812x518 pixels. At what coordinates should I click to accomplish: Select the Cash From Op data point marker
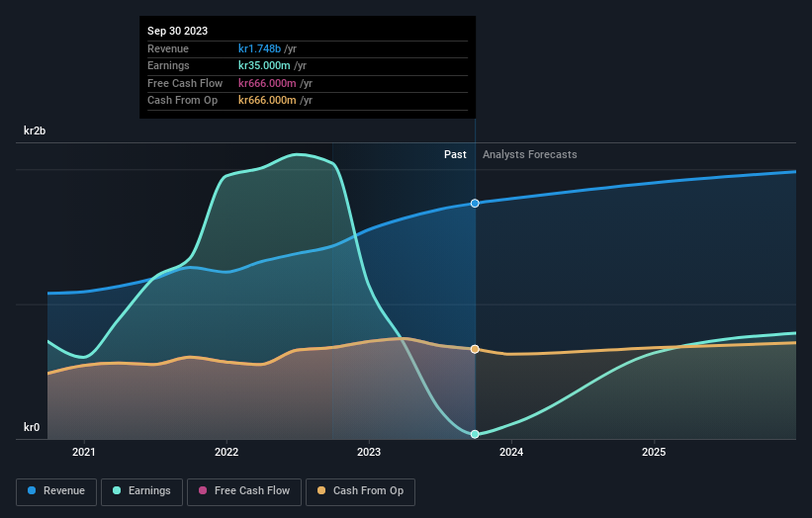(475, 349)
